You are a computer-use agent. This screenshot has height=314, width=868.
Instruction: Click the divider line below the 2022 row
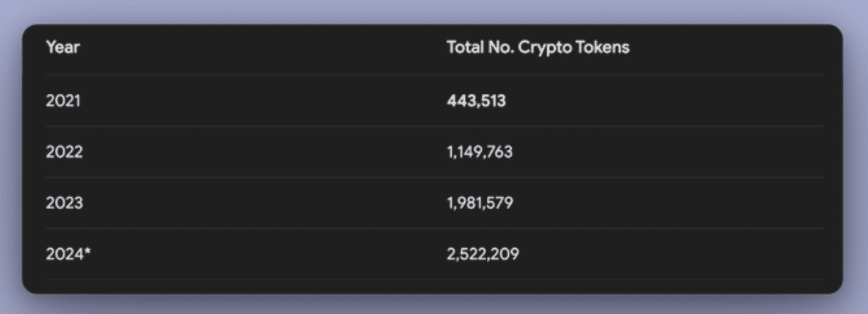point(433,177)
